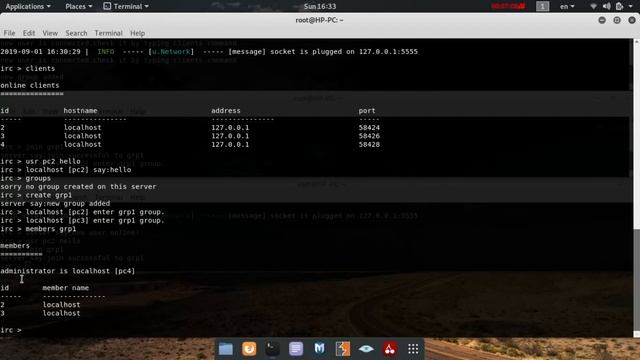Click the 'online clients' heading
This screenshot has height=360, width=640.
pos(30,85)
